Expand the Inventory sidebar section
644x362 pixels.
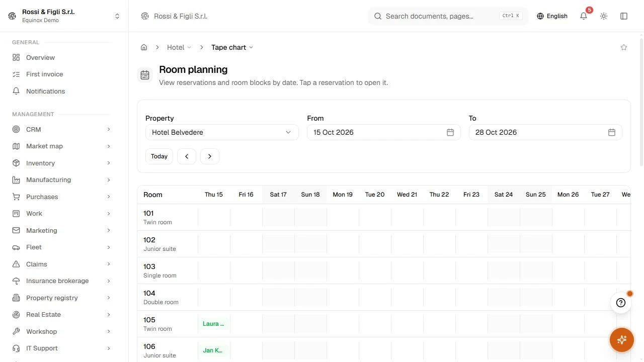62,163
